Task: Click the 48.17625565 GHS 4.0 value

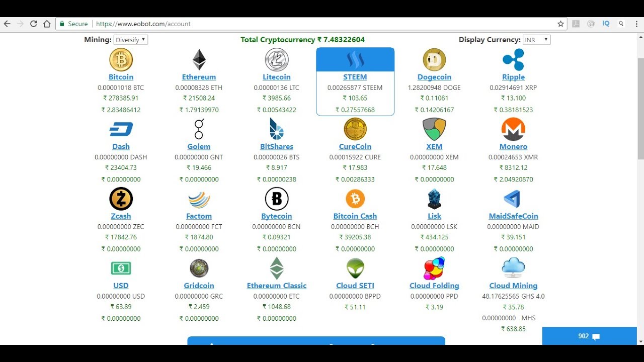Action: 513,296
